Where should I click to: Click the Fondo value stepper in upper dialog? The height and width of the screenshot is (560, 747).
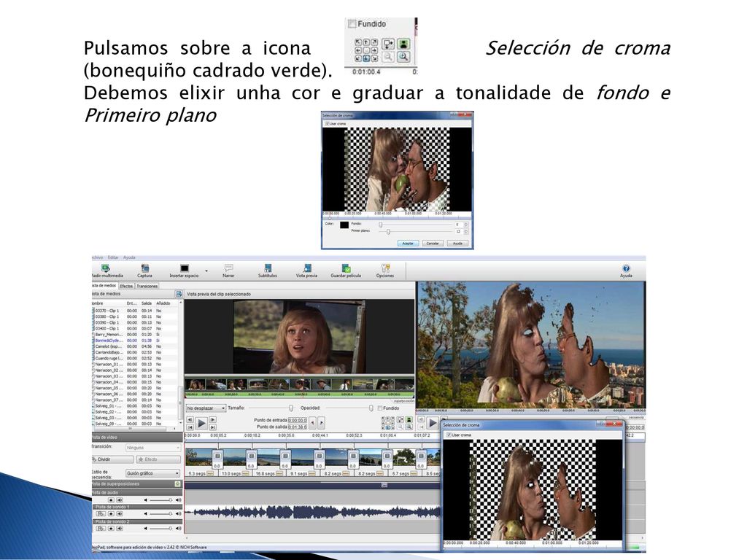466,225
